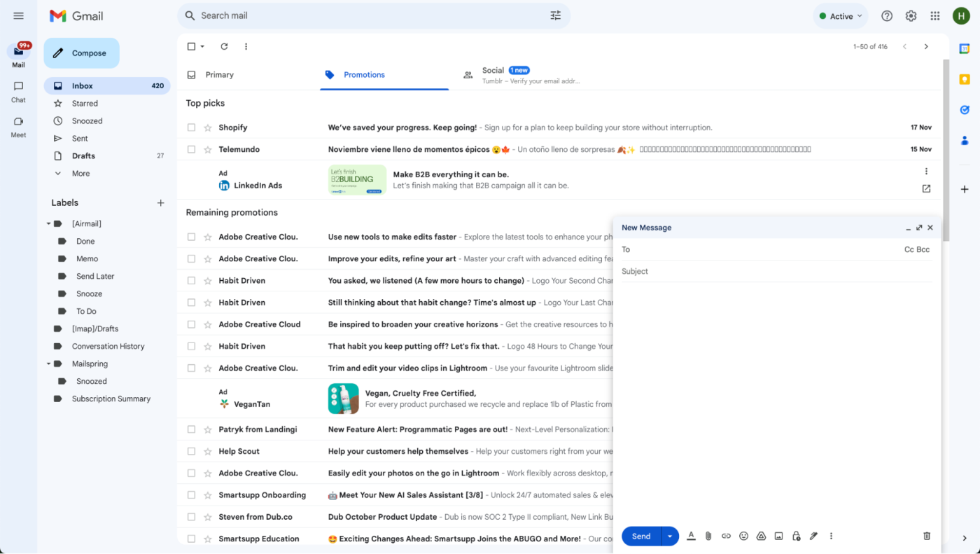Open the select-all dropdown arrow
The width and height of the screenshot is (980, 554).
[x=202, y=47]
